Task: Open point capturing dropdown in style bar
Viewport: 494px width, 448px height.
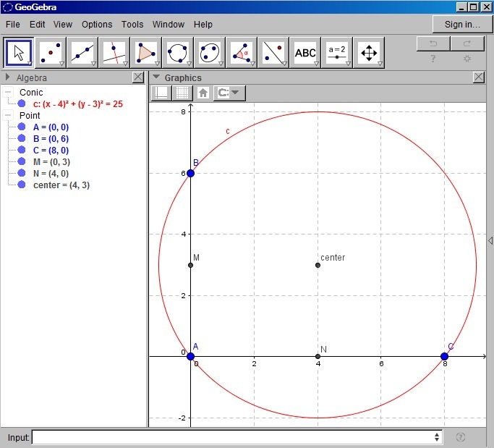Action: (230, 93)
